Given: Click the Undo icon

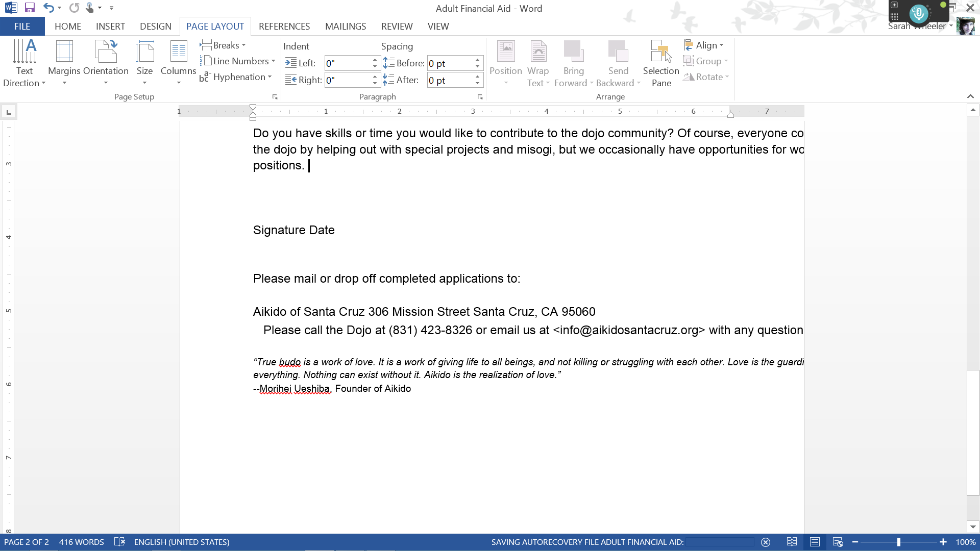Looking at the screenshot, I should (x=48, y=8).
